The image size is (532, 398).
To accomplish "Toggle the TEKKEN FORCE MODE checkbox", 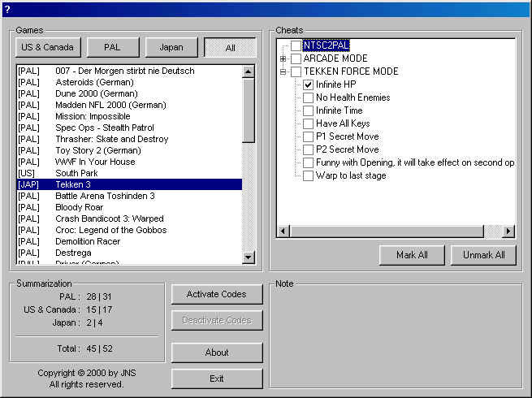I will tap(296, 71).
